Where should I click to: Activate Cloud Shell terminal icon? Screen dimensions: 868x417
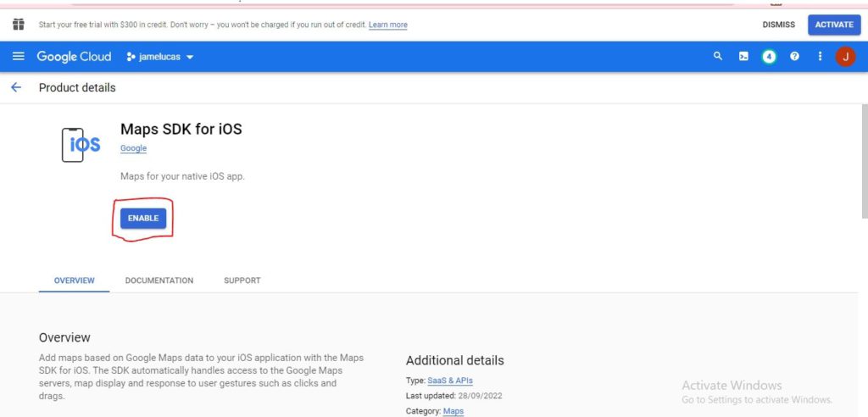pyautogui.click(x=743, y=57)
